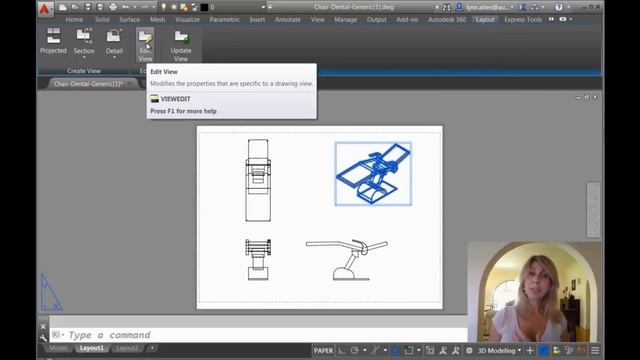Open the Manage ribbon tab
Image resolution: width=640 pixels, height=360 pixels.
(346, 20)
